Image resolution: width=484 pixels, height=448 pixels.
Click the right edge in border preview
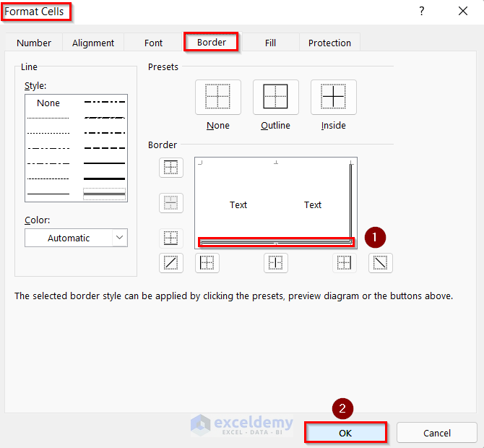coord(351,202)
